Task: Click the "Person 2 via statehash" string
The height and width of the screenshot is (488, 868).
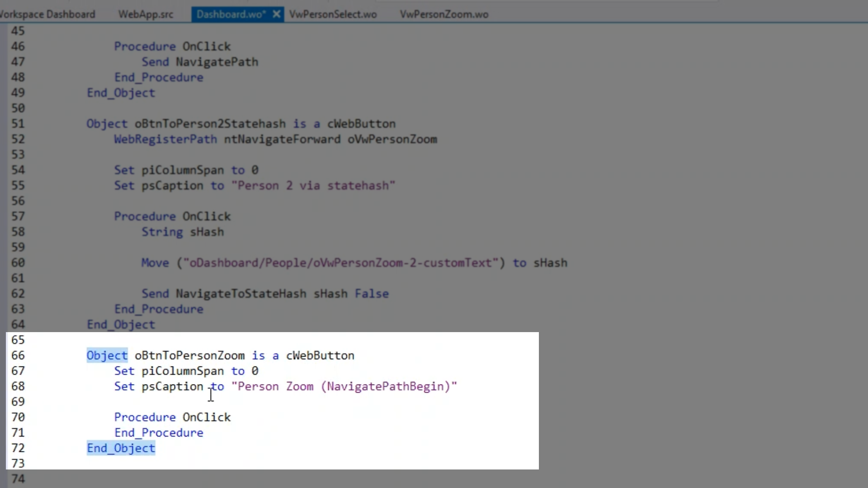Action: pyautogui.click(x=313, y=186)
